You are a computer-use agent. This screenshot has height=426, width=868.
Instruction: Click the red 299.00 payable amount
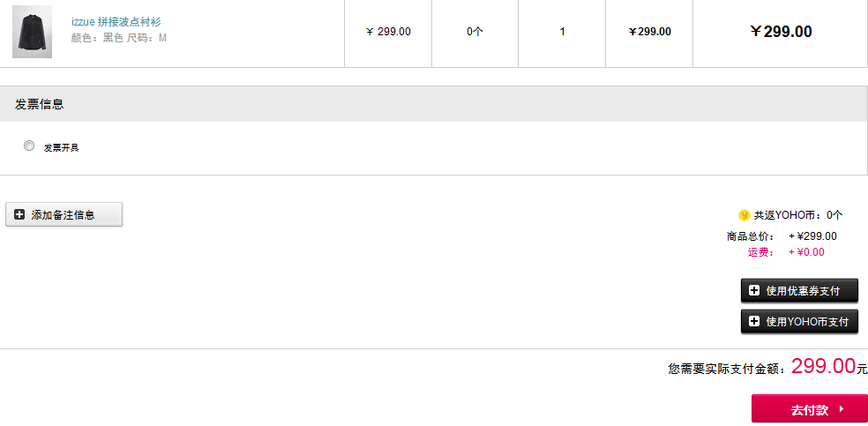(x=823, y=366)
